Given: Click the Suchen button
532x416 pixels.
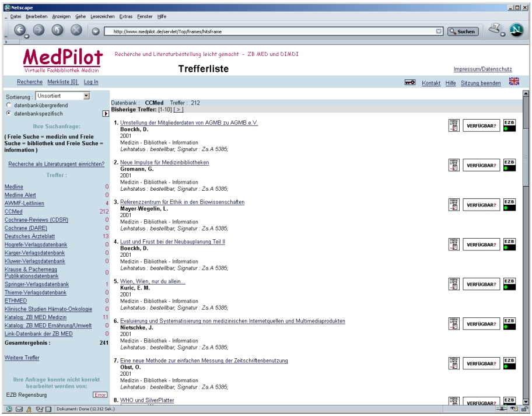Looking at the screenshot, I should (463, 32).
